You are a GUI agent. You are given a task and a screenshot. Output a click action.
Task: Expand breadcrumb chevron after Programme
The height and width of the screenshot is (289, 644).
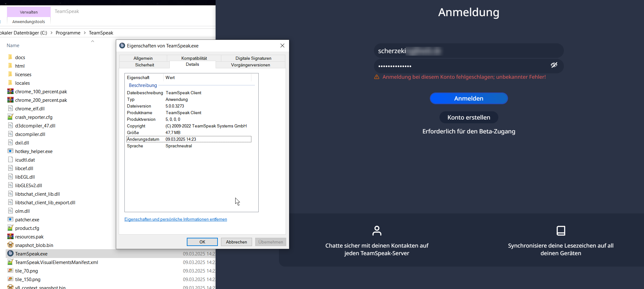pos(85,33)
